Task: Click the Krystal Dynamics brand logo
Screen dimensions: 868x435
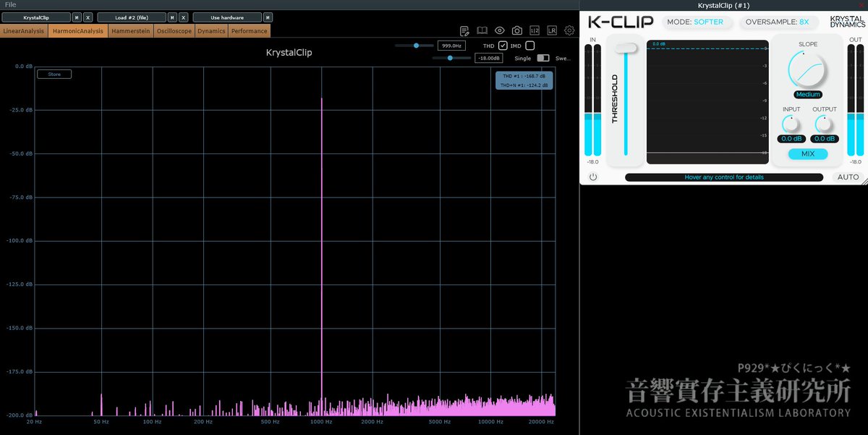Action: (x=846, y=22)
